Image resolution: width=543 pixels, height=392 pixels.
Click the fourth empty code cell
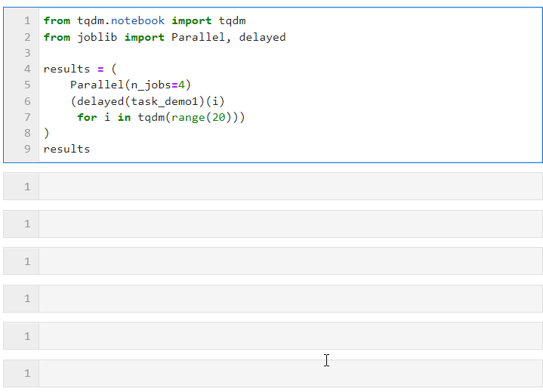(273, 298)
